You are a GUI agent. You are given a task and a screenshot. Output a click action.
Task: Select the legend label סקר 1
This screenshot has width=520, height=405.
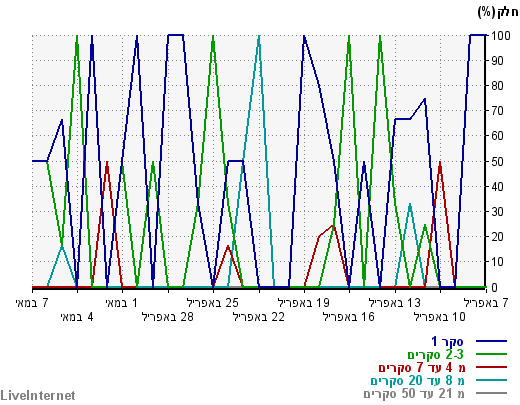(447, 341)
